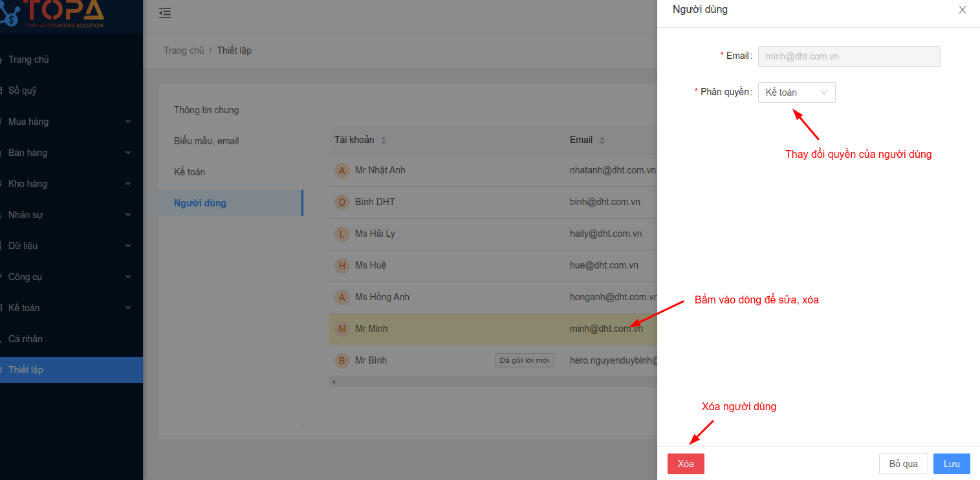The image size is (980, 480).
Task: Open the Phân quyền dropdown
Action: pyautogui.click(x=796, y=93)
